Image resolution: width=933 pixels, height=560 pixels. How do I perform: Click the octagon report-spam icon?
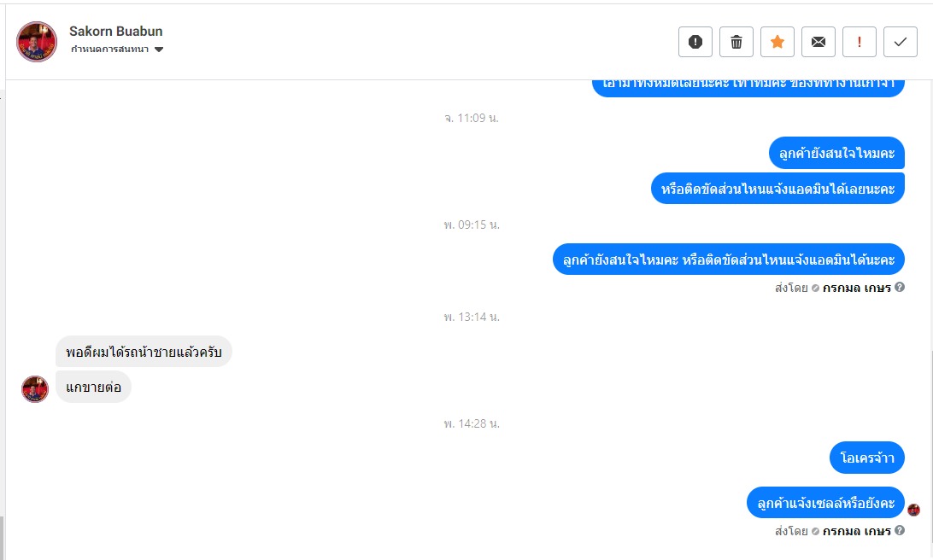click(x=695, y=42)
